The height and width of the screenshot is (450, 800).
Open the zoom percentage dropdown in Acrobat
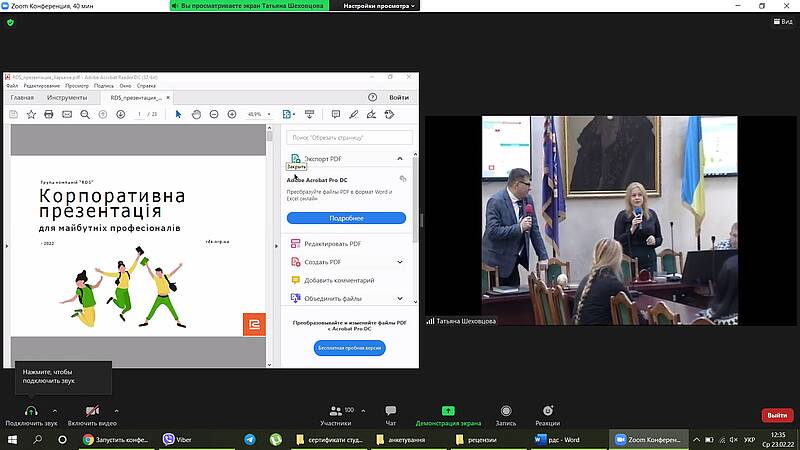pos(269,114)
